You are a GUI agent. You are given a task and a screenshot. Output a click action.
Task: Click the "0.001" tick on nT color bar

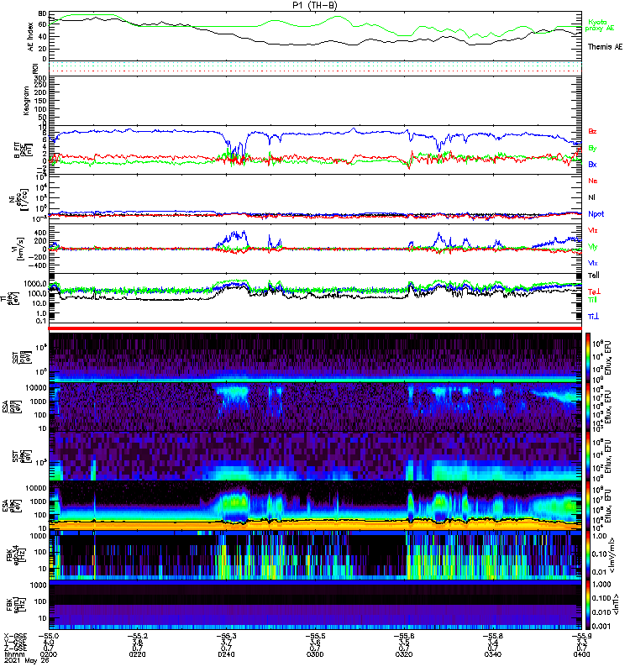coord(601,626)
